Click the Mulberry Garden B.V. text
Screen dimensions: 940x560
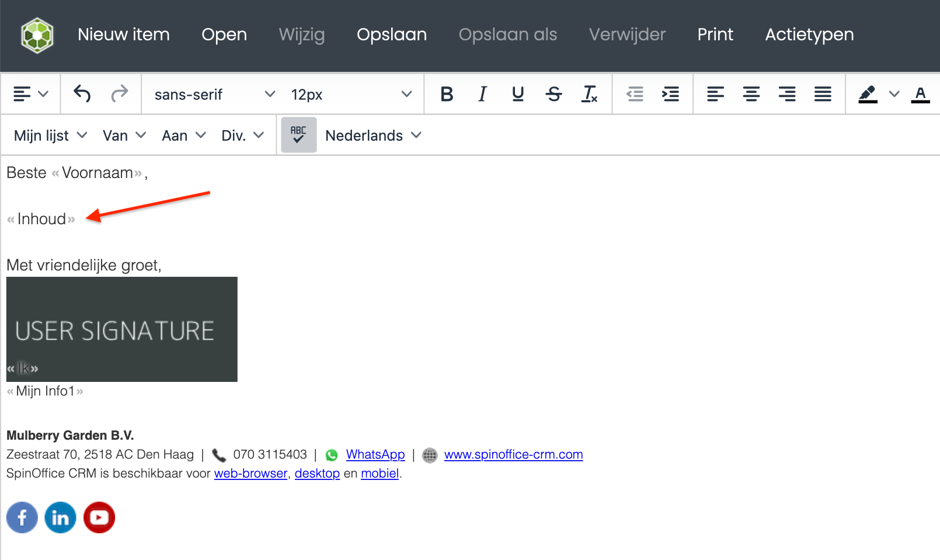[x=70, y=435]
